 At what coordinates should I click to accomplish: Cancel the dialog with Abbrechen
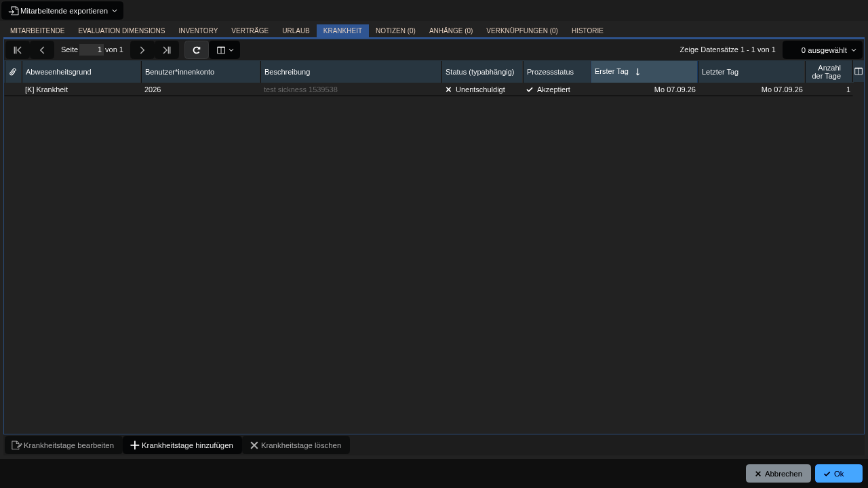coord(778,474)
